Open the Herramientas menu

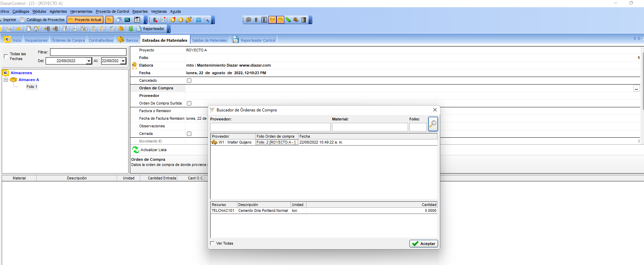pyautogui.click(x=81, y=11)
